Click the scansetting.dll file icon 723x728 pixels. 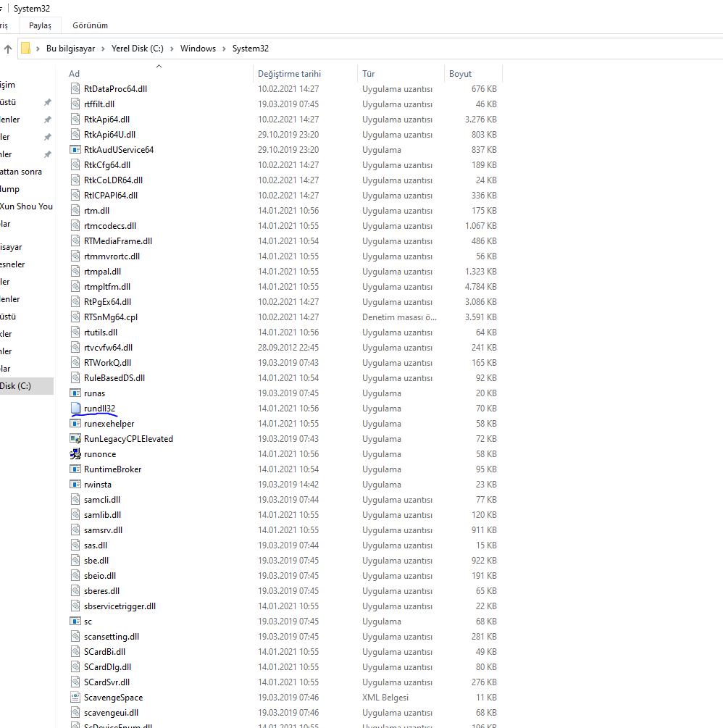point(75,637)
